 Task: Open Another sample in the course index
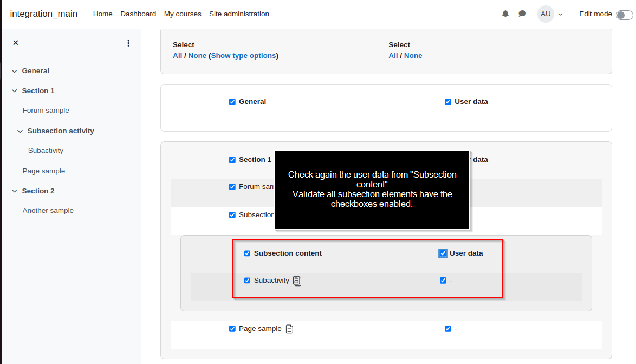tap(48, 210)
